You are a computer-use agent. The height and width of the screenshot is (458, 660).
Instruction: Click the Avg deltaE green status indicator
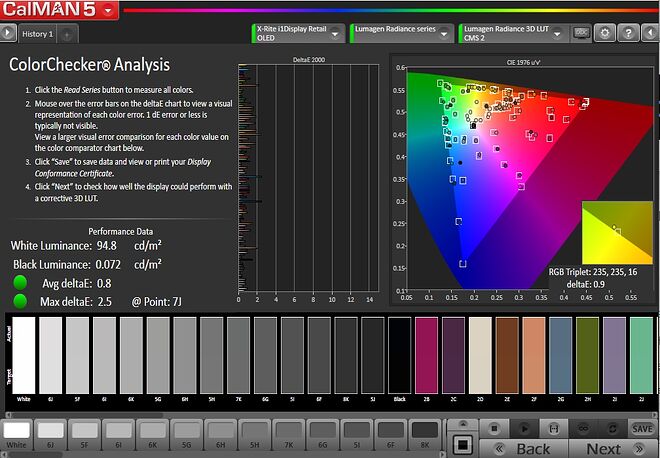pyautogui.click(x=20, y=282)
